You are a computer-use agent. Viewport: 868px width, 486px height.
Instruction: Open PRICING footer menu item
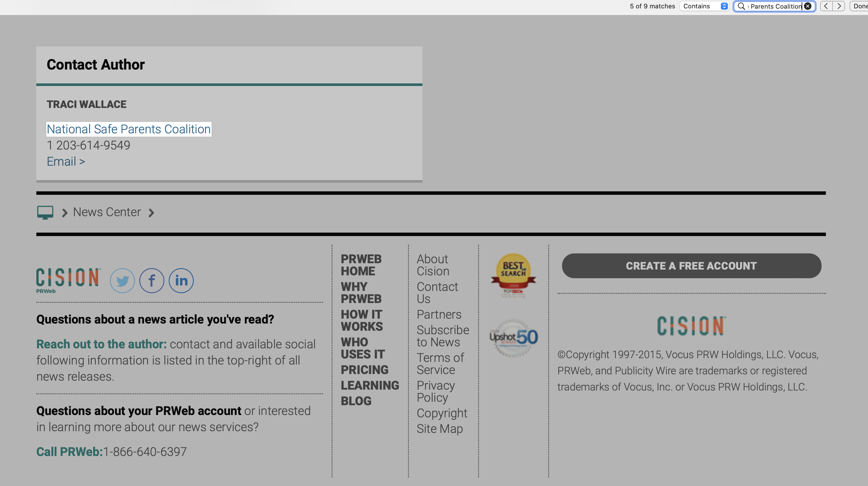point(364,370)
